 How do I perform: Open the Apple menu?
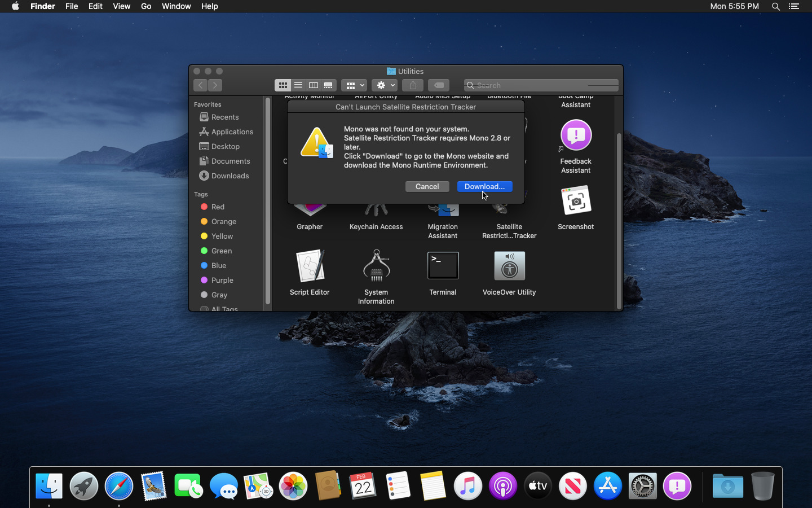click(x=15, y=6)
